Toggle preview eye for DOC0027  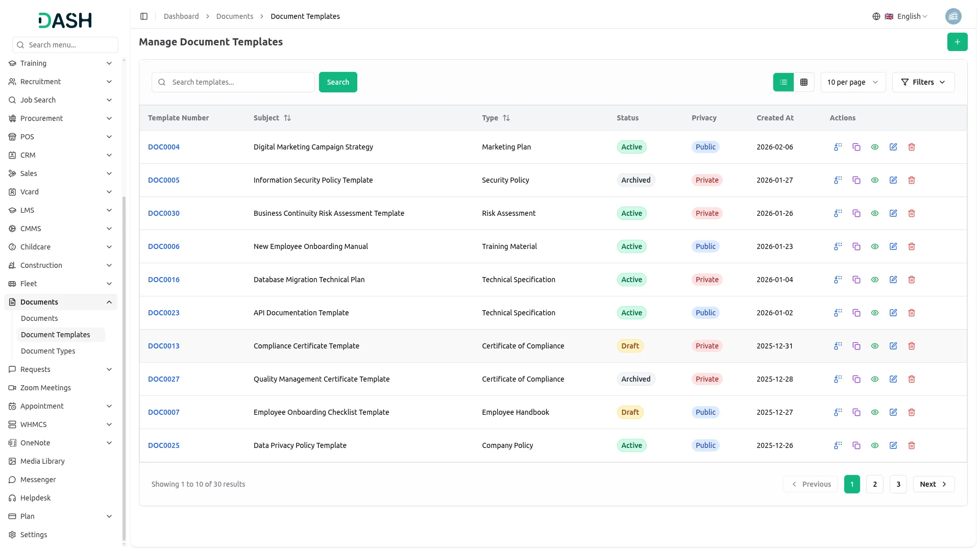coord(875,379)
